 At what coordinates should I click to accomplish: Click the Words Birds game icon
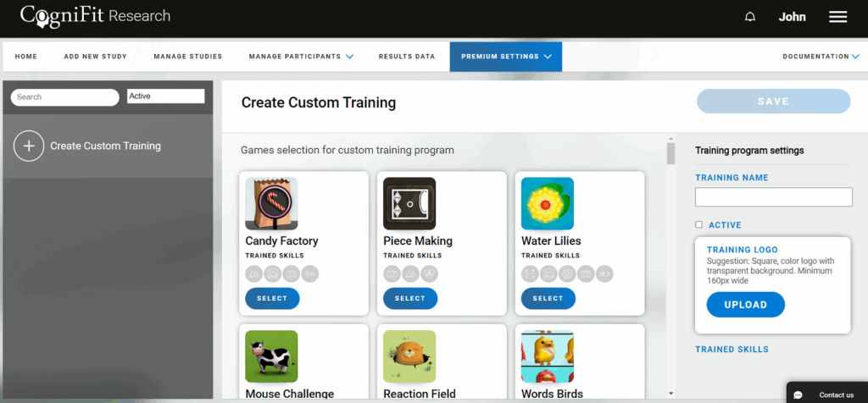(x=547, y=356)
